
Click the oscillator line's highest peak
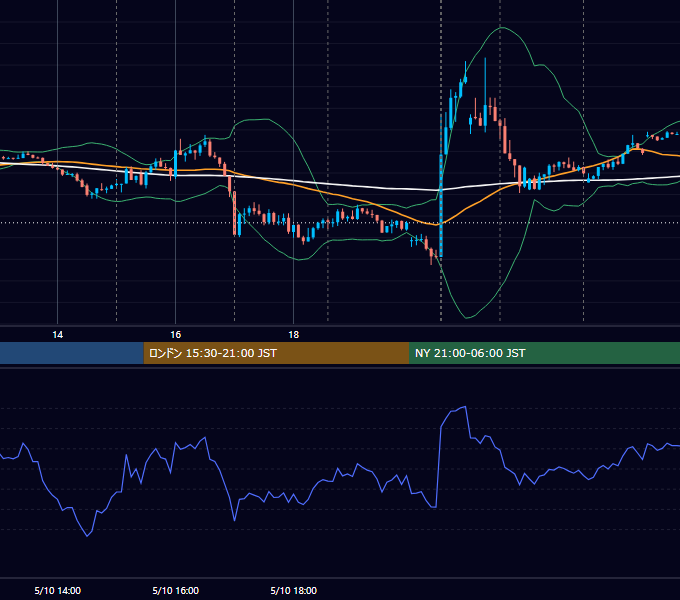[465, 407]
